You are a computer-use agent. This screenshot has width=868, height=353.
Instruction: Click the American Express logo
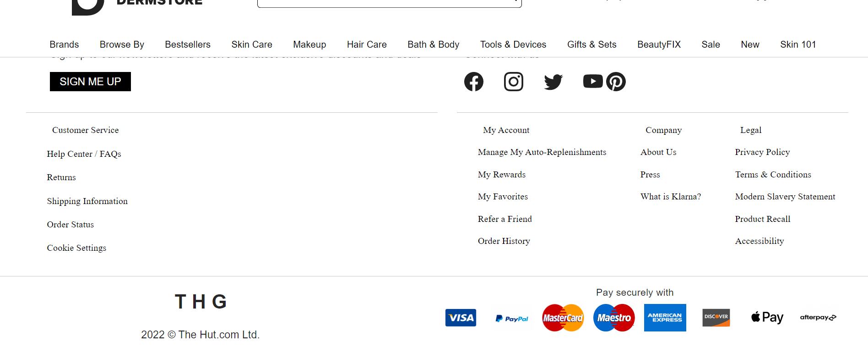[x=665, y=318]
